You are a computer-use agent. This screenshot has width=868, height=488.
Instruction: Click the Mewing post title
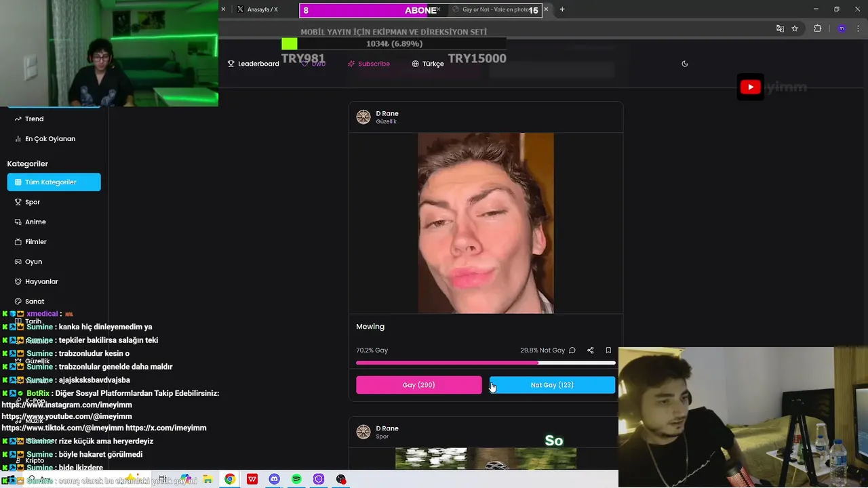[370, 327]
